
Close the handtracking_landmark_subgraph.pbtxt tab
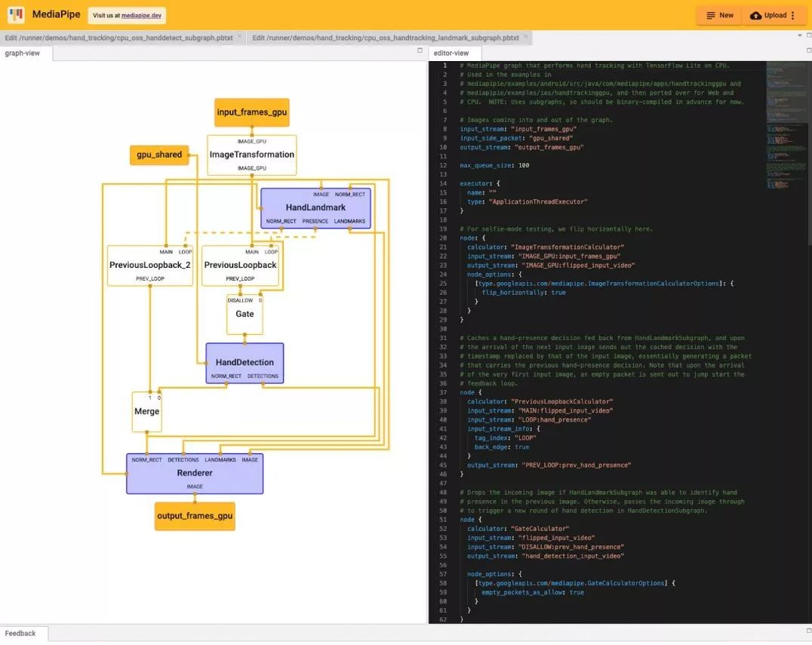point(526,36)
